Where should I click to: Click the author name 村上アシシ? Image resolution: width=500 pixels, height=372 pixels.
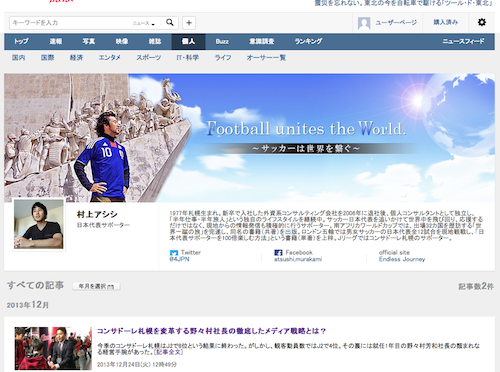pyautogui.click(x=97, y=214)
